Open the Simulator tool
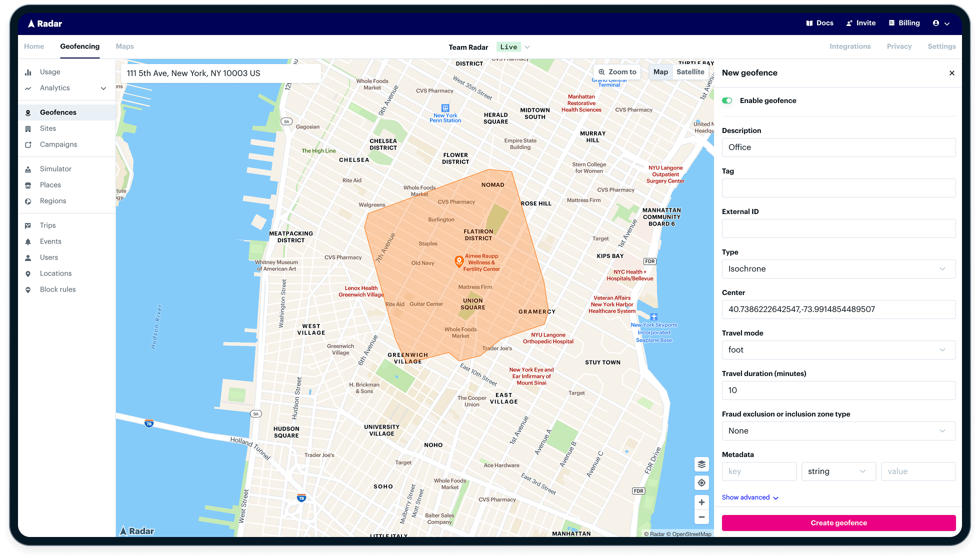980x560 pixels. (x=55, y=168)
